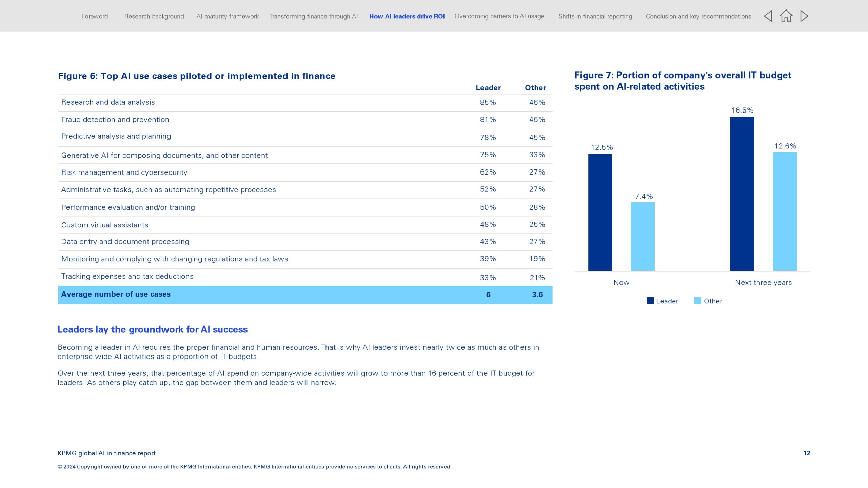
Task: Jump to Conclusion and key recommendations
Action: coord(698,16)
